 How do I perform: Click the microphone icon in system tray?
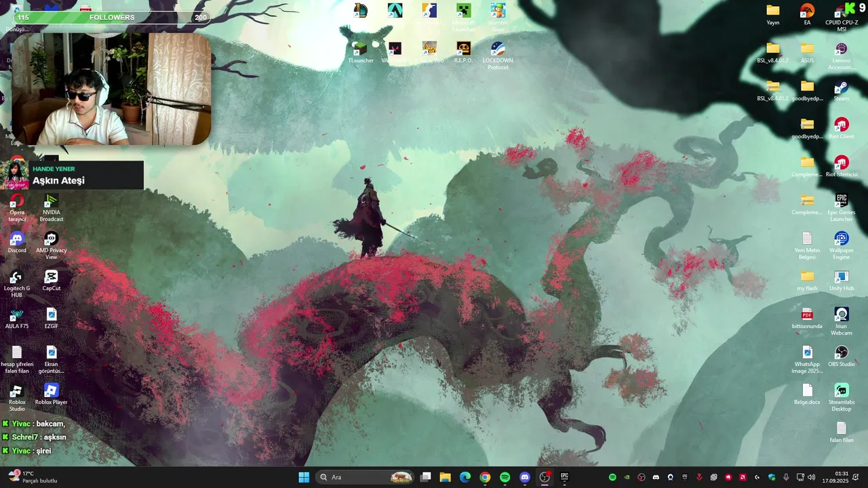click(x=786, y=477)
